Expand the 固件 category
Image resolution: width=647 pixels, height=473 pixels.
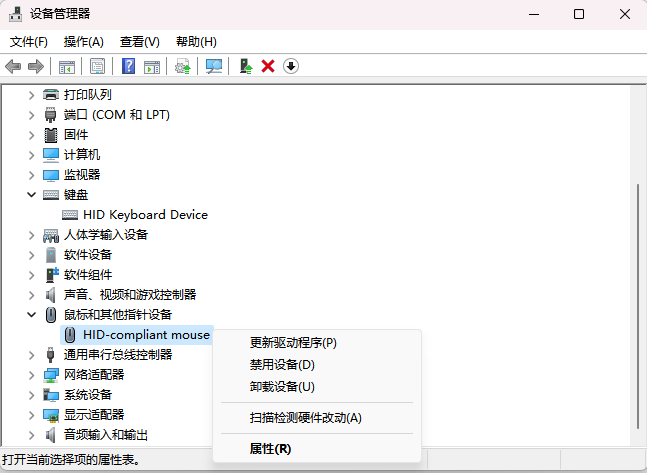[31, 135]
